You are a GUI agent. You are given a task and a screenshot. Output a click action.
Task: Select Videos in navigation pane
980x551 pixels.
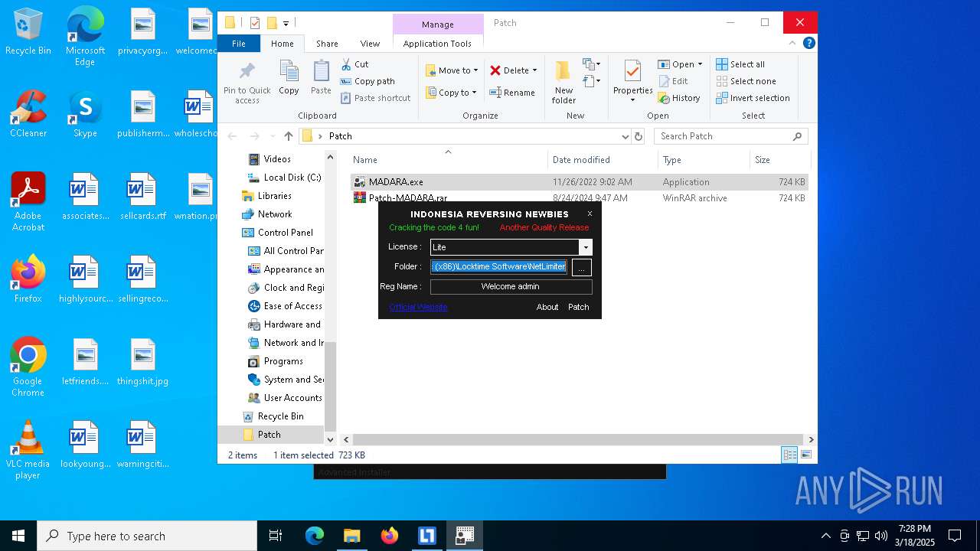point(277,159)
